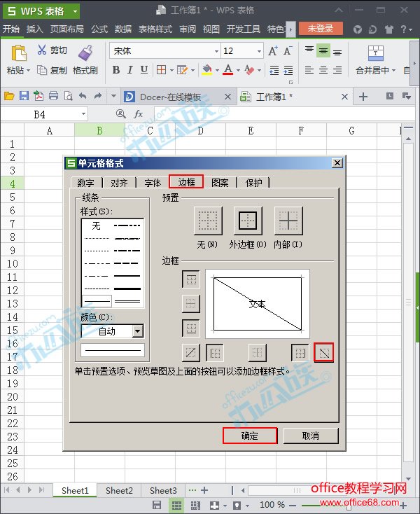Open the Name Box dropdown arrow
420x514 pixels.
[x=83, y=114]
